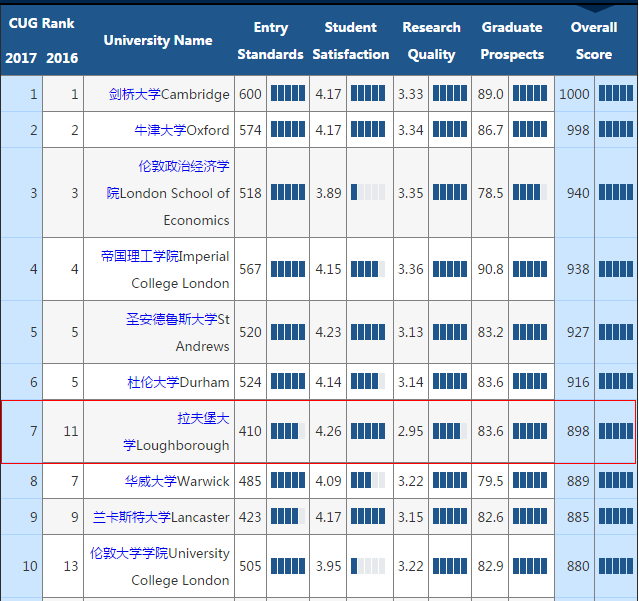The image size is (639, 601).
Task: Click Warwick student satisfaction rating bar
Action: pos(368,480)
